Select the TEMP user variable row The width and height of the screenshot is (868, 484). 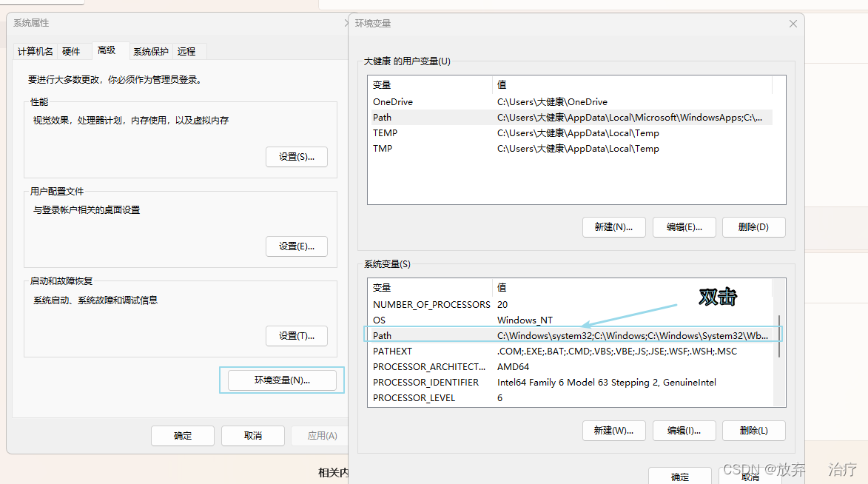[570, 133]
